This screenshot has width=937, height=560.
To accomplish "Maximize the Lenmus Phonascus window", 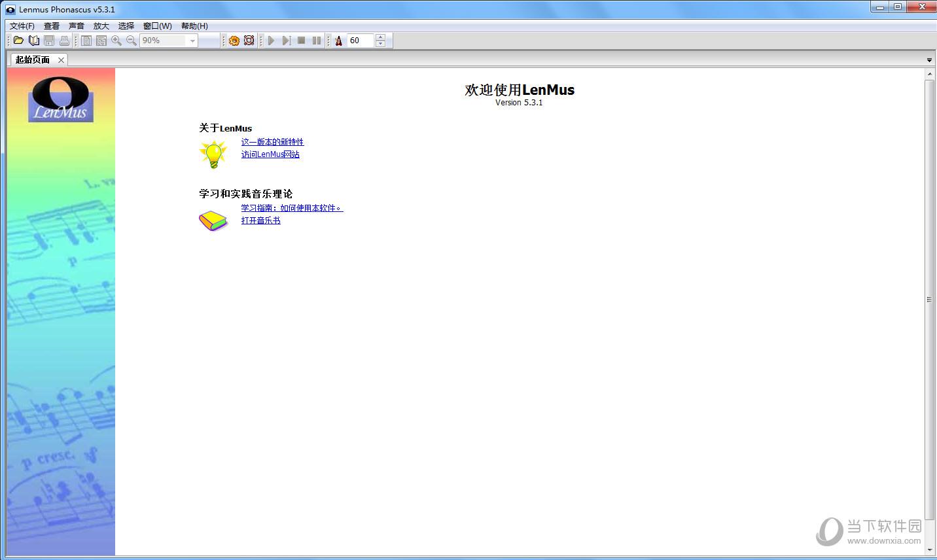I will click(898, 7).
